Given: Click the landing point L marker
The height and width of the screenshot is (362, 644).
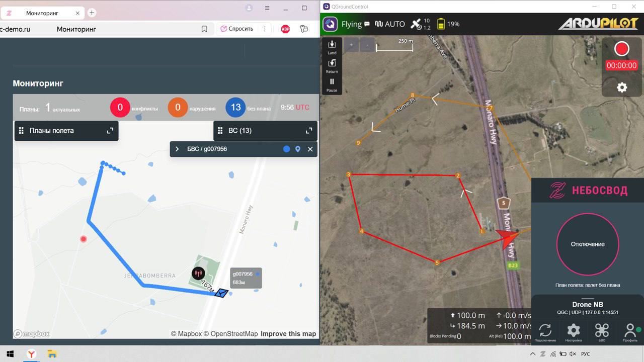Looking at the screenshot, I should point(482,231).
